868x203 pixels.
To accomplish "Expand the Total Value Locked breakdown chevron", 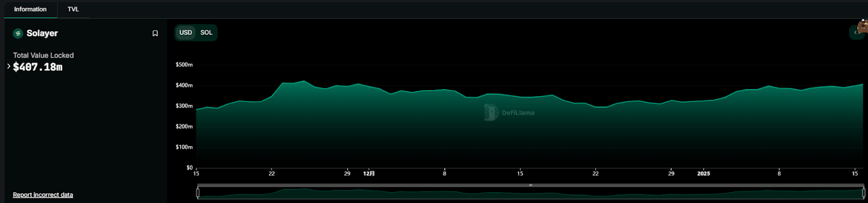I will (x=9, y=66).
